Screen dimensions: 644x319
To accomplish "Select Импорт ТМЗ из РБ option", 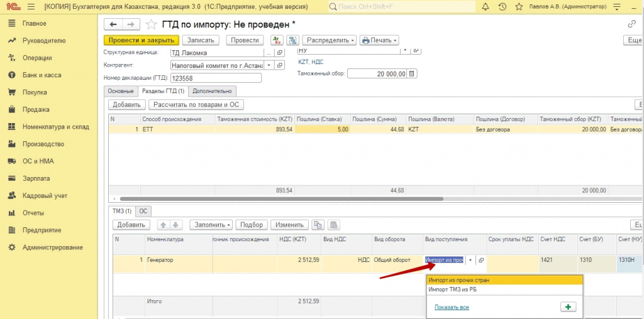I will coord(505,289).
